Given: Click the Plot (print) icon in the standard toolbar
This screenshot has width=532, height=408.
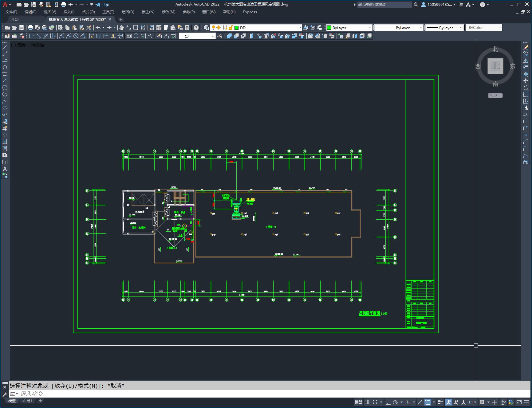Looking at the screenshot, I should [30, 28].
